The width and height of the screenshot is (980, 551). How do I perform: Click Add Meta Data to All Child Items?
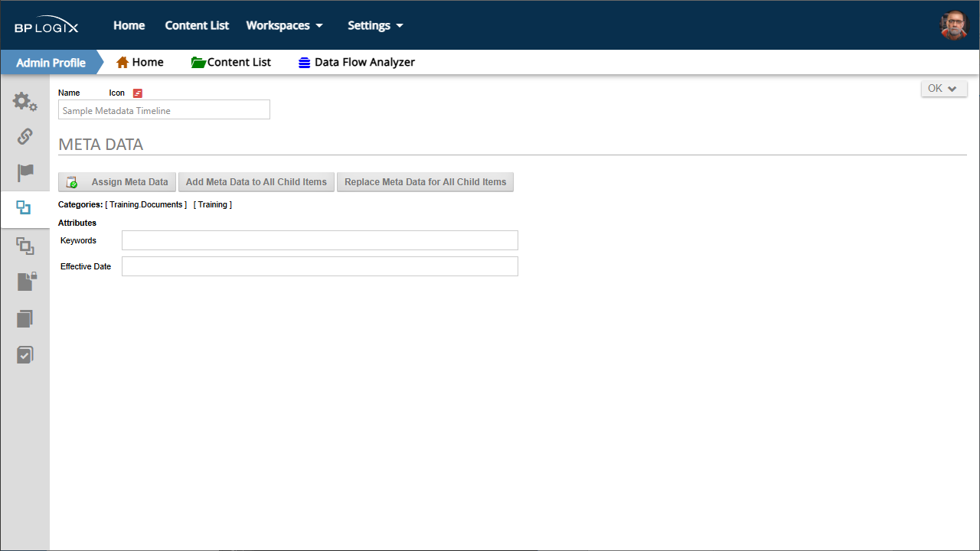click(256, 182)
